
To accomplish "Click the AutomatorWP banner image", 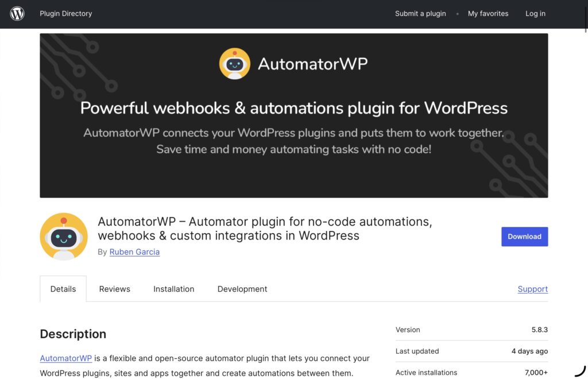I will pyautogui.click(x=294, y=115).
